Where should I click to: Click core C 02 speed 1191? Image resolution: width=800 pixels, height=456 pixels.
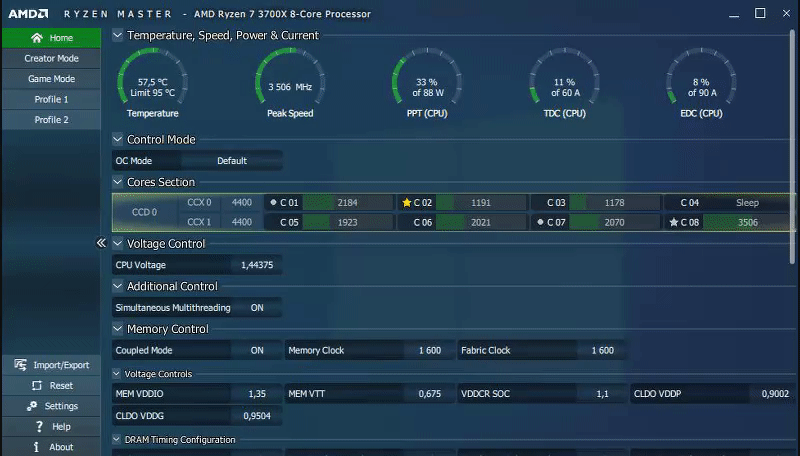481,202
